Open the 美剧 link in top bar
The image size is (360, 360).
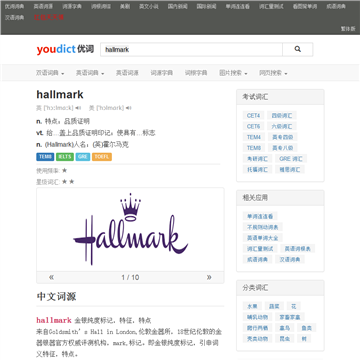pyautogui.click(x=125, y=6)
